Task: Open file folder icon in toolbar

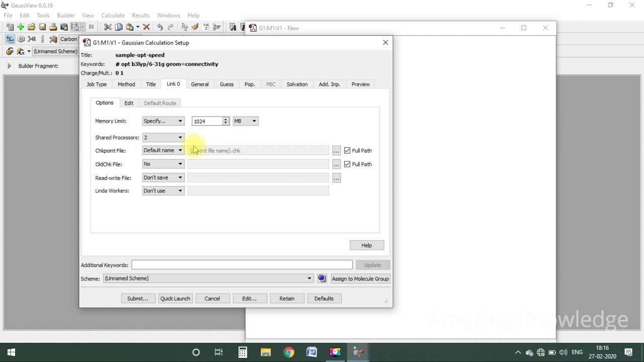Action: 31,27
